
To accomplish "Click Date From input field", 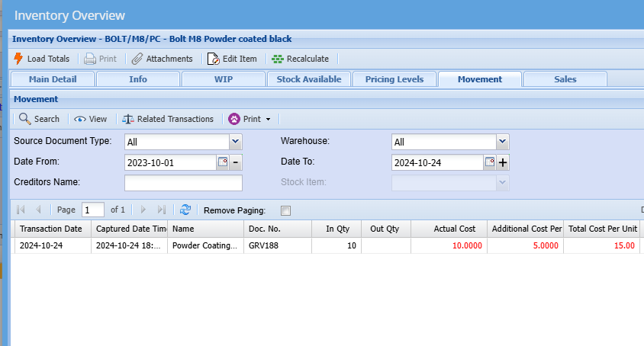I will pos(170,162).
